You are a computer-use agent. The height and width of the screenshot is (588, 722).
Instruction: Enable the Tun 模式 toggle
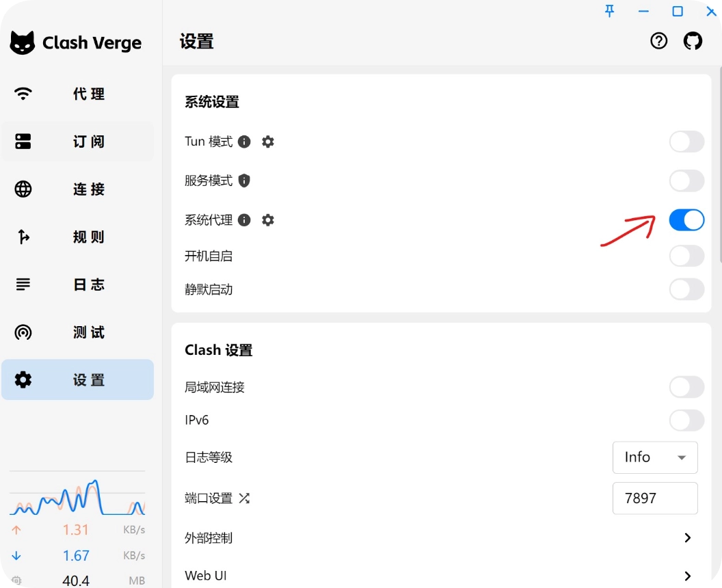tap(686, 142)
